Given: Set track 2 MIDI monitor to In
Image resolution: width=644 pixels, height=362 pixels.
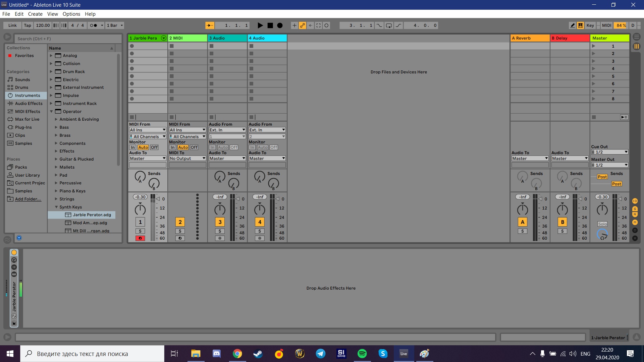Looking at the screenshot, I should pos(172,147).
